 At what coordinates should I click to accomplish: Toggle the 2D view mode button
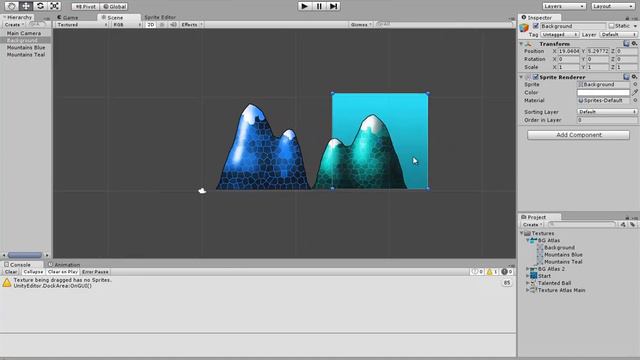click(151, 24)
